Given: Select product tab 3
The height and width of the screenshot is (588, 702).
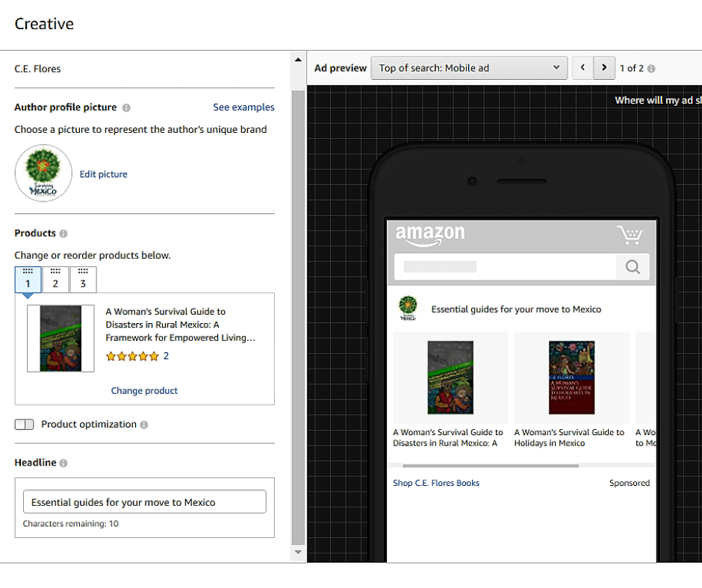Looking at the screenshot, I should [x=83, y=280].
